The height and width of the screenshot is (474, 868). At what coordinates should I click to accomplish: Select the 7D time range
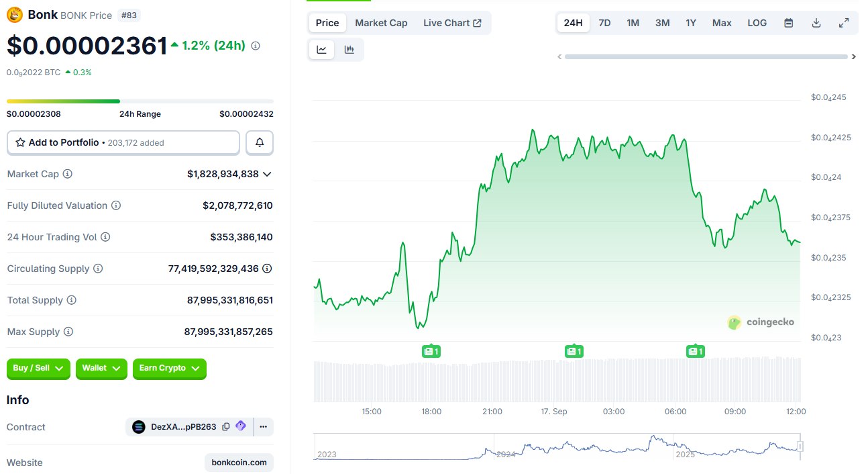click(604, 23)
